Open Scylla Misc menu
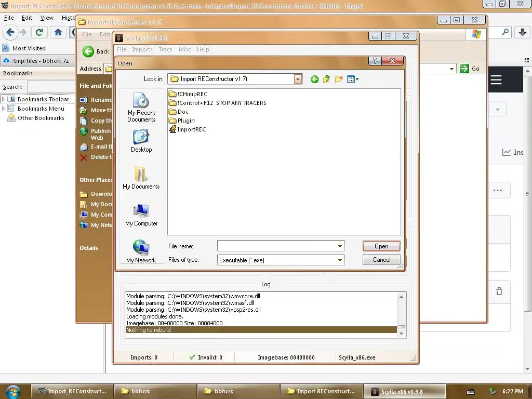The height and width of the screenshot is (399, 532). (x=184, y=49)
